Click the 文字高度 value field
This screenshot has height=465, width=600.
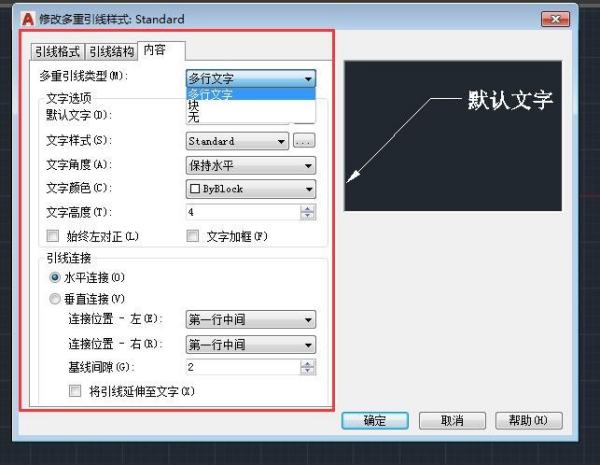click(x=243, y=212)
